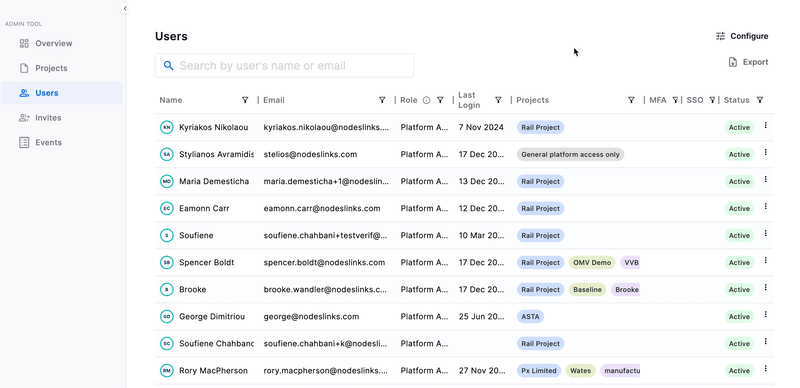The image size is (800, 388).
Task: Open three-dot menu for Rory MacPherson
Action: 765,368
